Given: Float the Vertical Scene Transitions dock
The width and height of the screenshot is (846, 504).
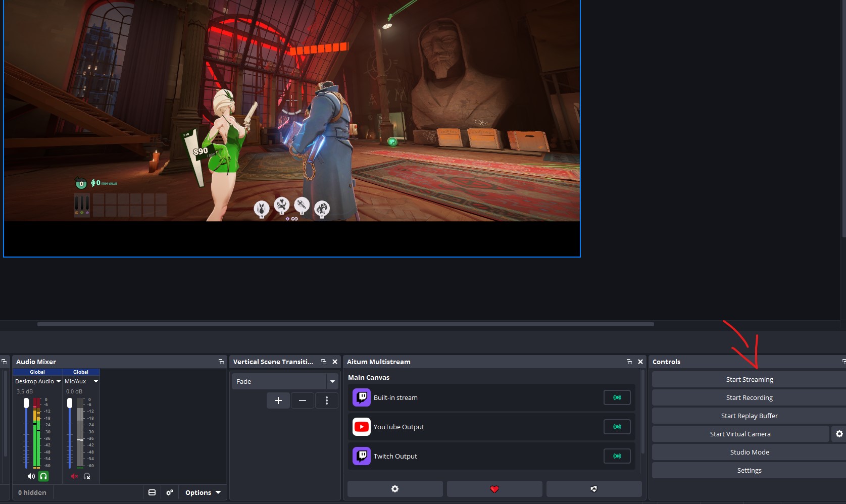Looking at the screenshot, I should pyautogui.click(x=324, y=362).
